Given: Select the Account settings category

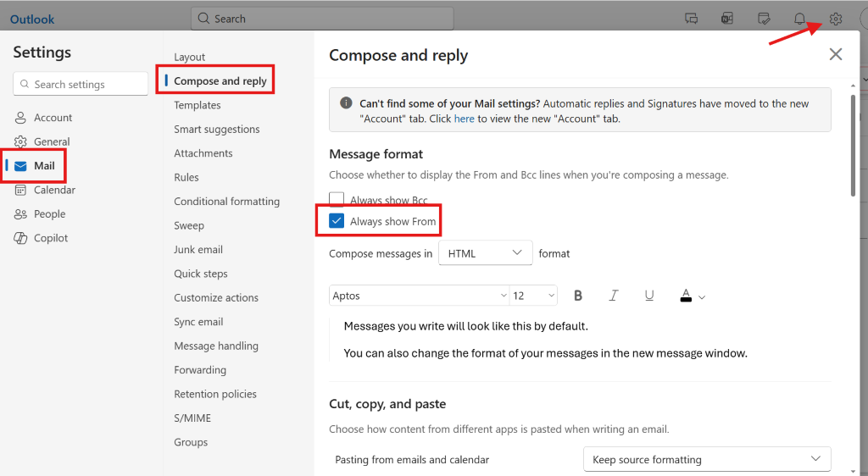Looking at the screenshot, I should coord(53,117).
